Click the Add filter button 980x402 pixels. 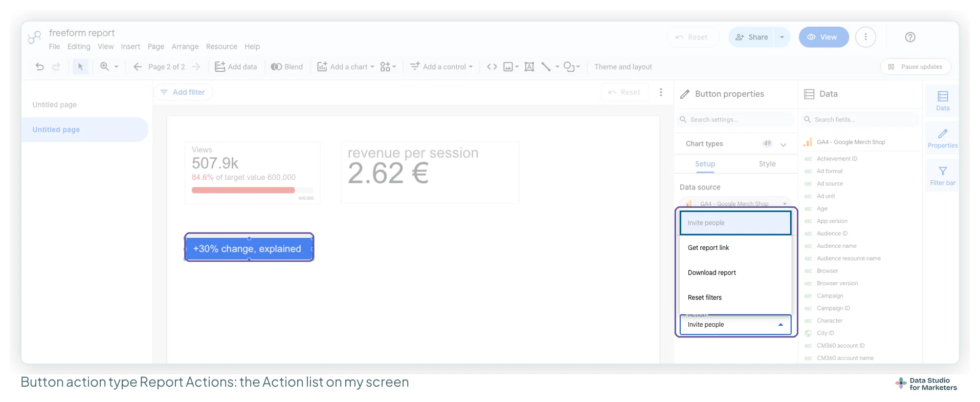pos(183,92)
